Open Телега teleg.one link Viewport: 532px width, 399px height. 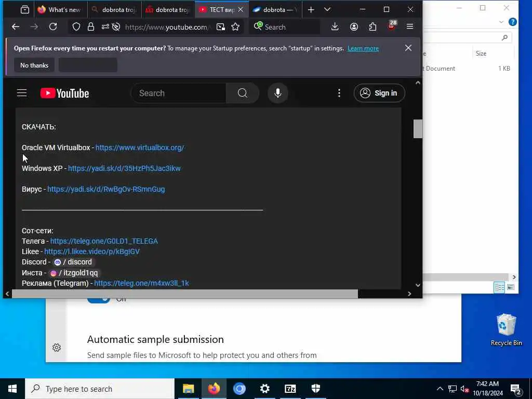(x=104, y=241)
